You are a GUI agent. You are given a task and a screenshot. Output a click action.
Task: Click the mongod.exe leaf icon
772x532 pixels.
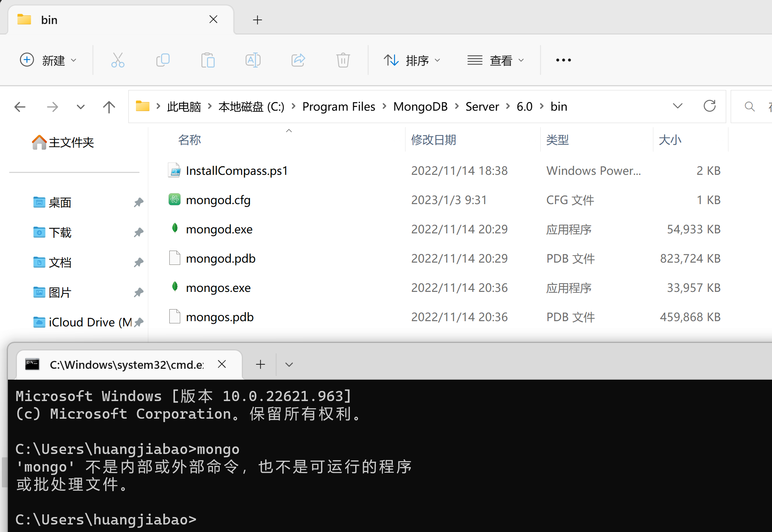(175, 228)
